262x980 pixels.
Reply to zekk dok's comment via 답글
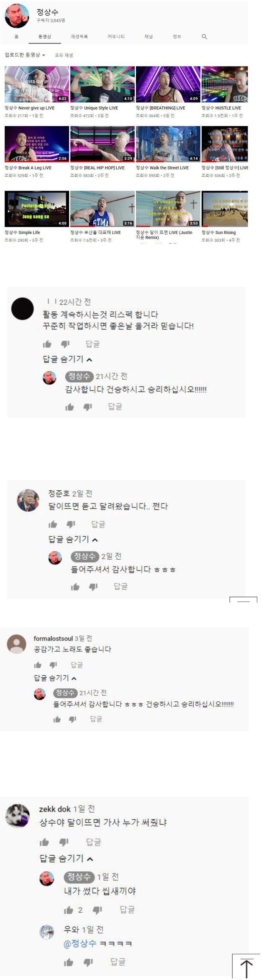(x=93, y=842)
